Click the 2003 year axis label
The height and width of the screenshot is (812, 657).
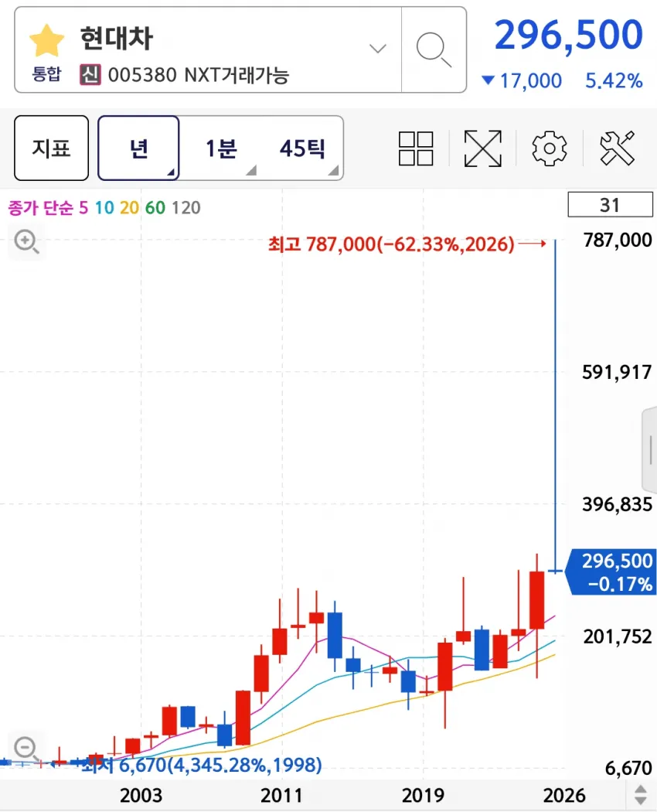pyautogui.click(x=141, y=795)
